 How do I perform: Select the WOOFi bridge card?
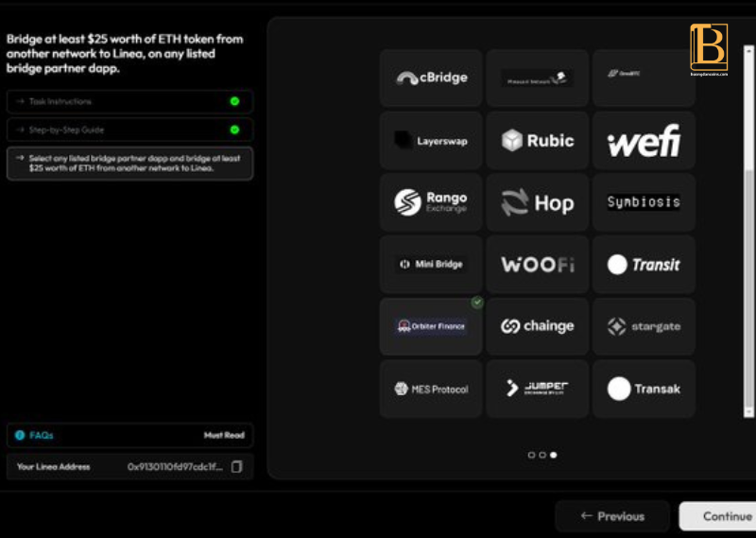point(537,265)
